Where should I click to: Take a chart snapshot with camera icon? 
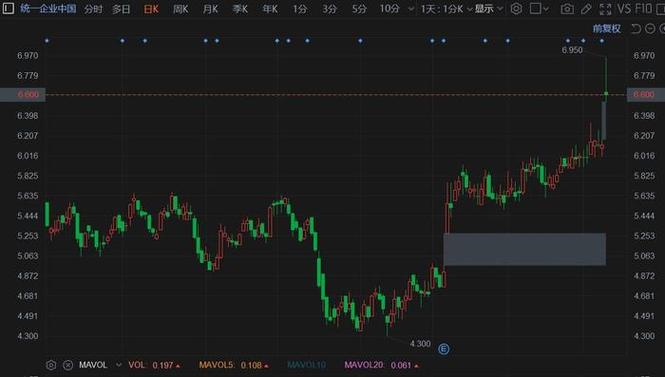click(x=567, y=8)
